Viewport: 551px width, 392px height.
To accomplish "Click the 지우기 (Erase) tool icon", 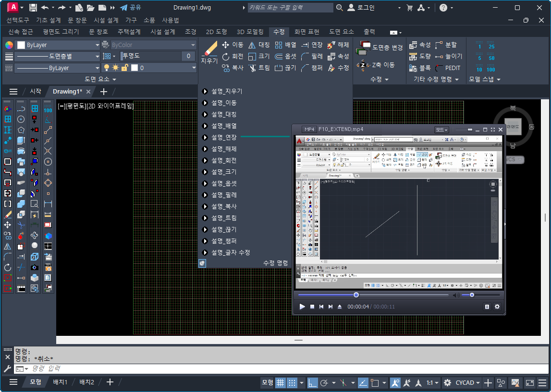I will 209,49.
